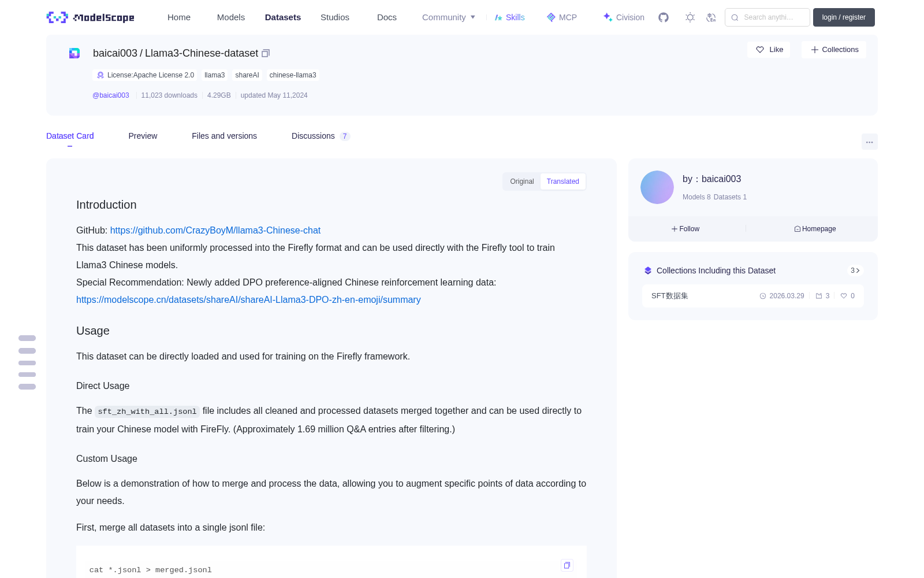Click the ModelScope logo
The image size is (924, 578).
[91, 17]
